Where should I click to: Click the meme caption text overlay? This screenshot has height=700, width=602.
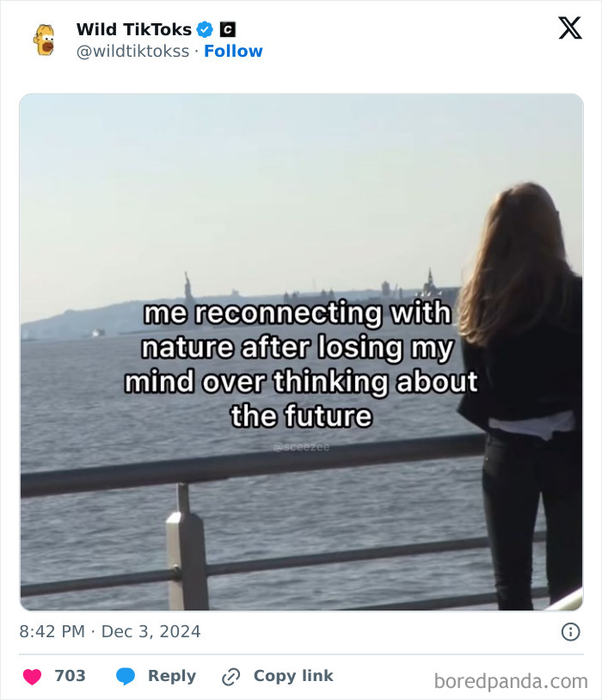[301, 362]
